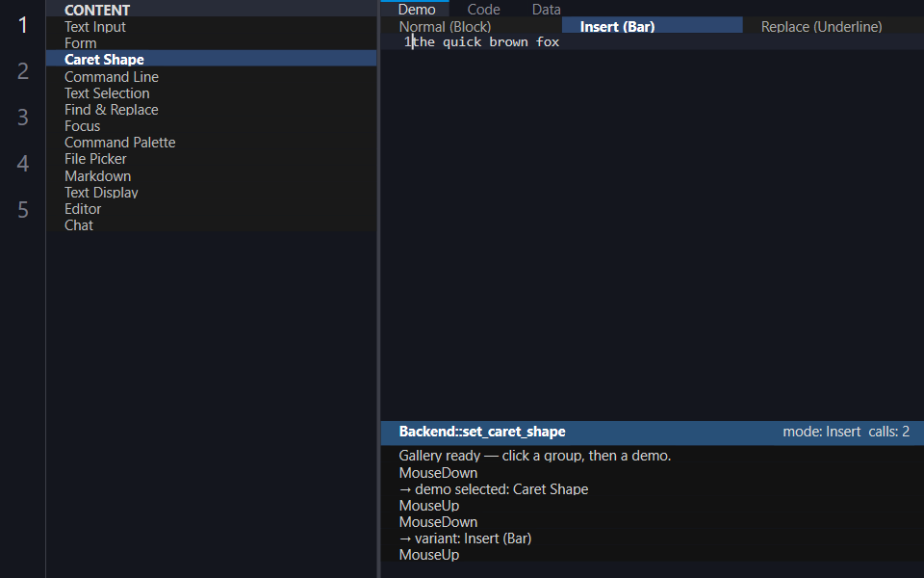This screenshot has height=578, width=924.
Task: Switch to the Code tab
Action: (x=484, y=10)
